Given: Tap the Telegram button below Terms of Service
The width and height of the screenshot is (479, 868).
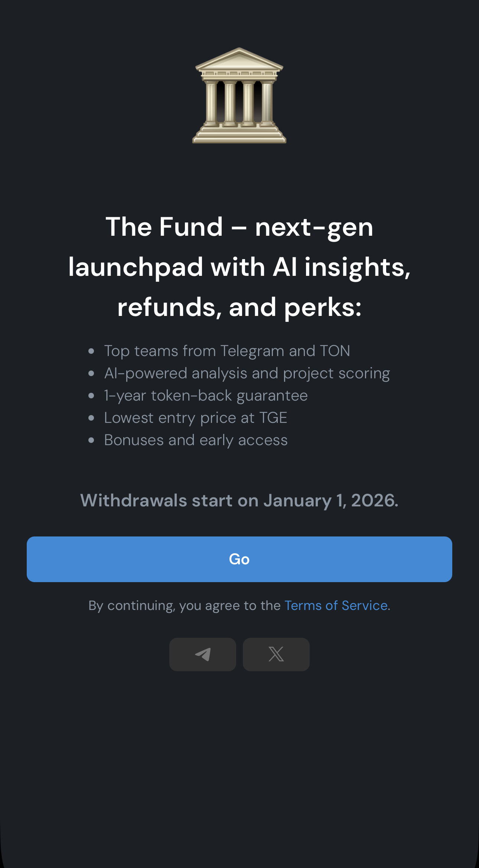Looking at the screenshot, I should [203, 655].
